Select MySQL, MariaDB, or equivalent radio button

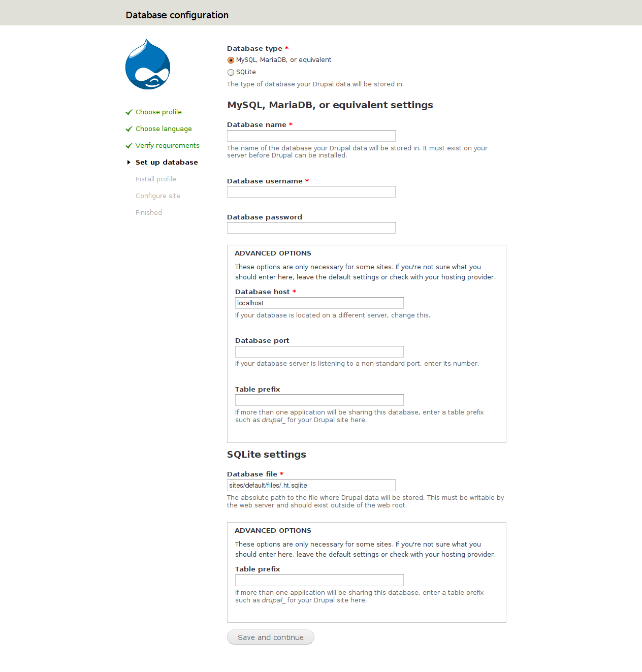coord(231,60)
